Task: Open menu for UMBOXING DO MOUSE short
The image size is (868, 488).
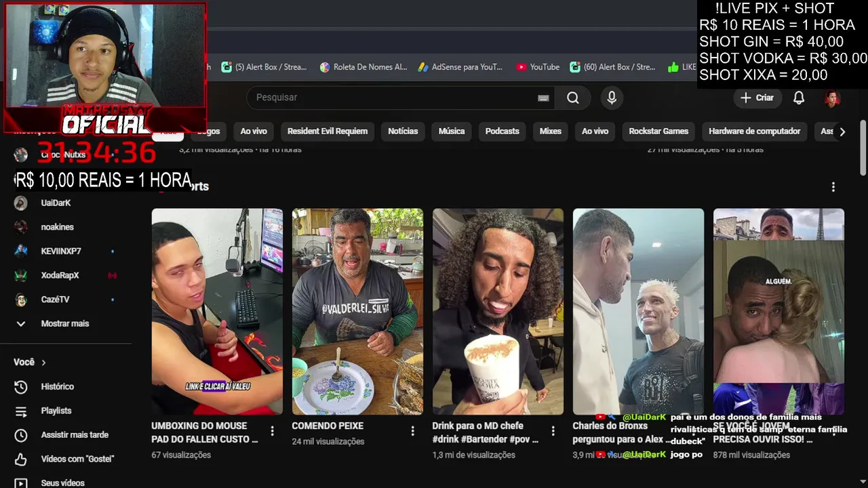Action: (x=273, y=431)
